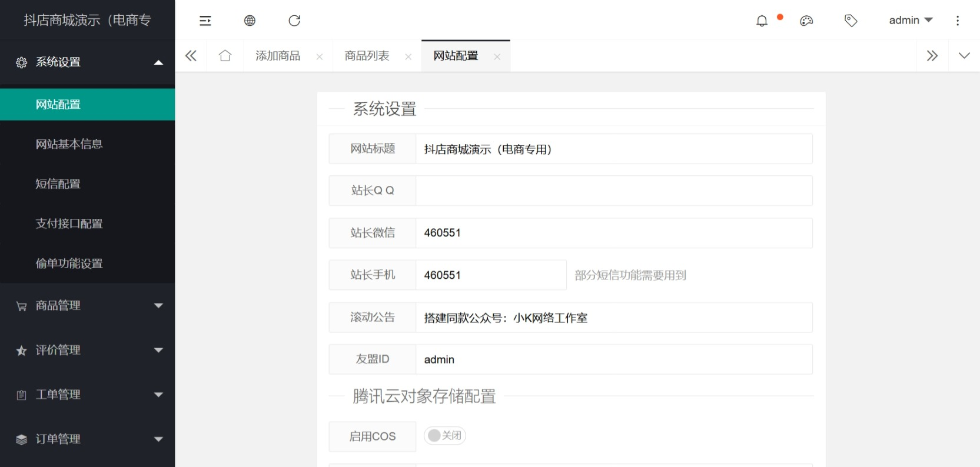Switch to the 商品列表 tab
This screenshot has width=980, height=467.
(x=367, y=56)
